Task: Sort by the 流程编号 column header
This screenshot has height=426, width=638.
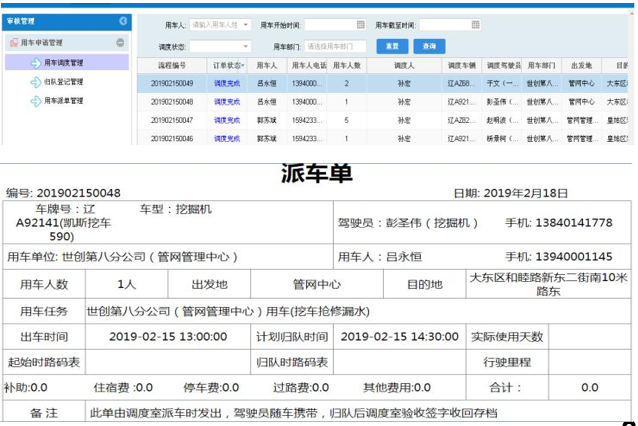Action: [x=173, y=65]
